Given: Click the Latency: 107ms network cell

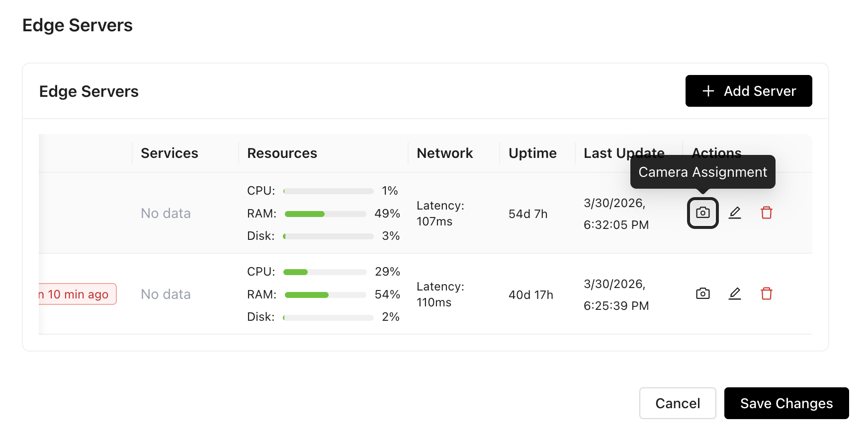Looking at the screenshot, I should pos(440,214).
